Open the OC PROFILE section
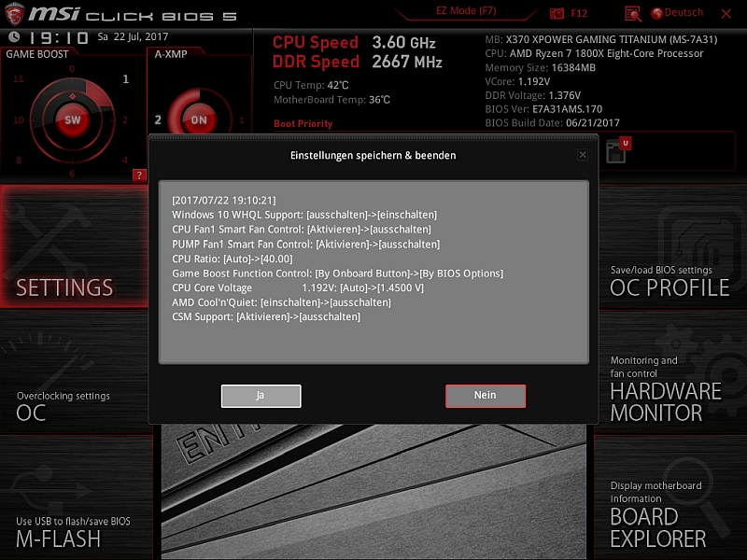This screenshot has height=560, width=747. [x=672, y=247]
